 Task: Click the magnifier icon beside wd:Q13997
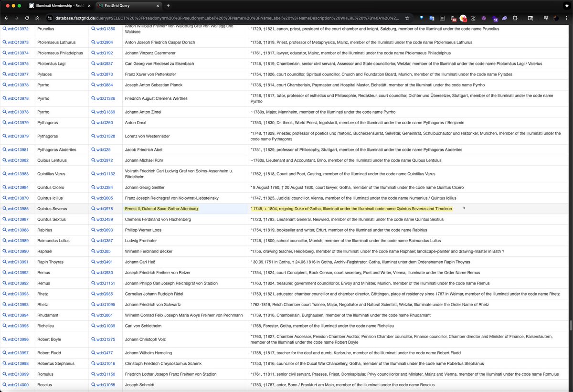(5, 353)
